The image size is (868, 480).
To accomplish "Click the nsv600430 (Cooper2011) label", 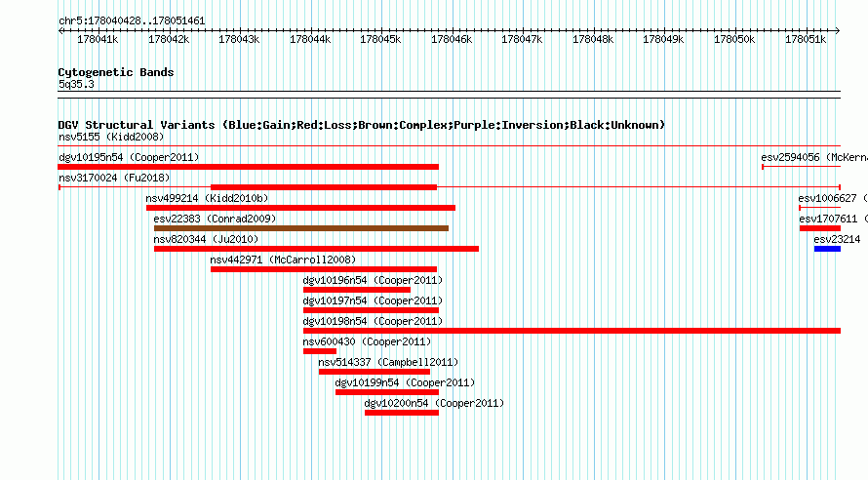I will click(x=367, y=341).
